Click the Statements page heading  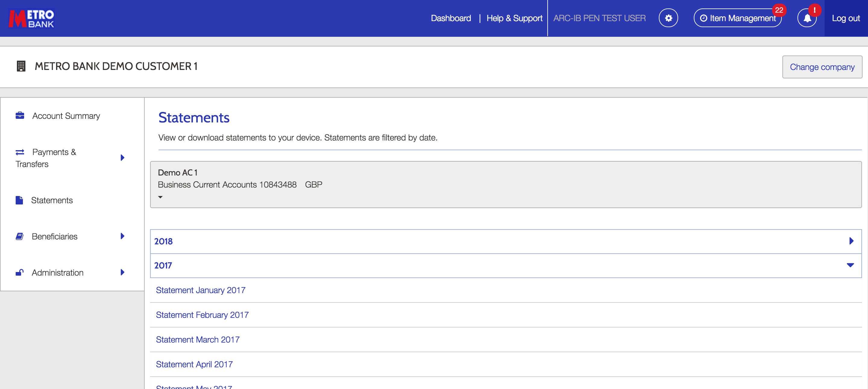(194, 118)
